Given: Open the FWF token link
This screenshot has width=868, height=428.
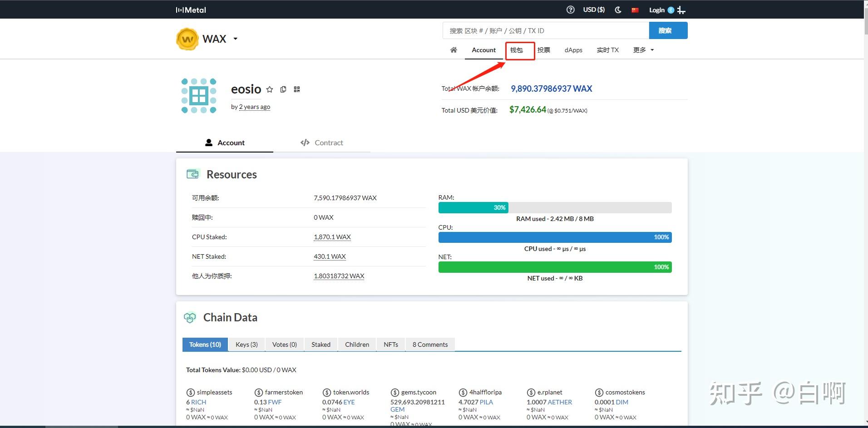Looking at the screenshot, I should click(275, 402).
